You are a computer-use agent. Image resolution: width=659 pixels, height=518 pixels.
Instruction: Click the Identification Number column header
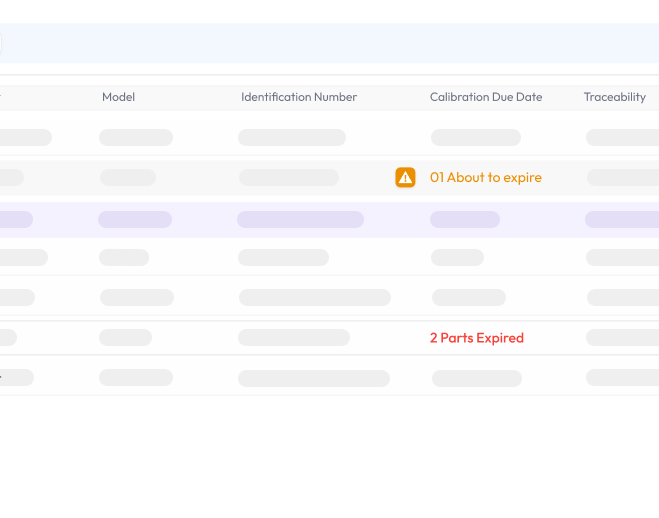click(x=299, y=97)
